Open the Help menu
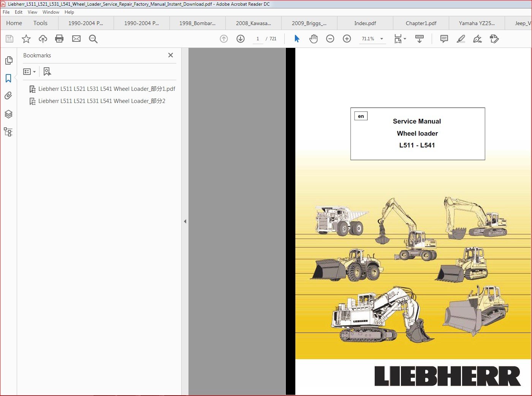The image size is (532, 396). click(x=69, y=12)
